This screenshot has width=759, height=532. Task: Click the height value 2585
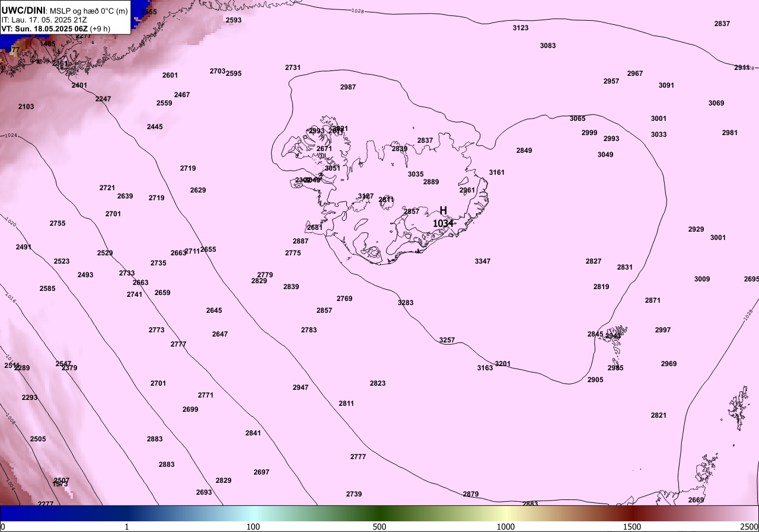pyautogui.click(x=48, y=289)
